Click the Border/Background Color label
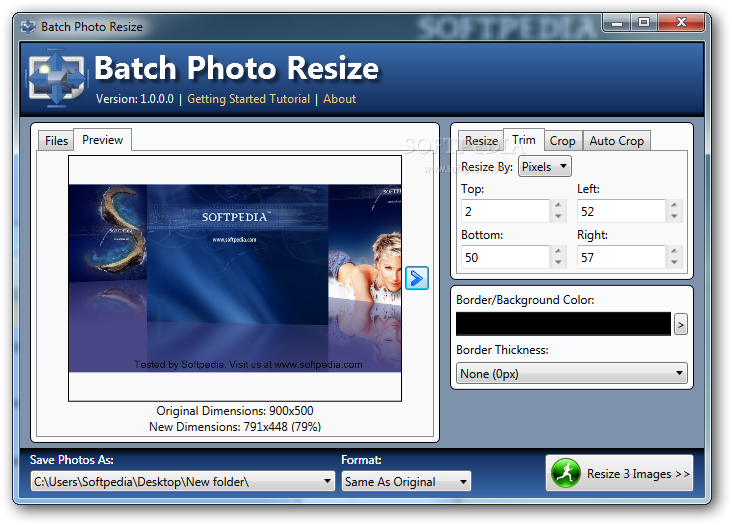Viewport: 732px width, 525px height. coord(525,300)
